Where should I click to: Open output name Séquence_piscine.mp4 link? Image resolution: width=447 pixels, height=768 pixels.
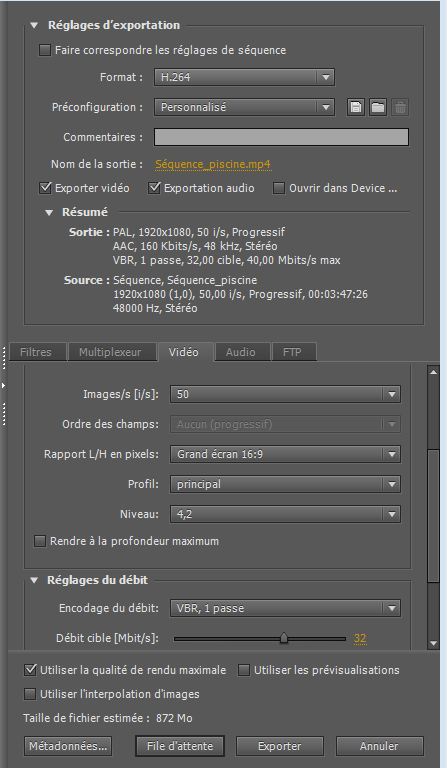pyautogui.click(x=213, y=164)
